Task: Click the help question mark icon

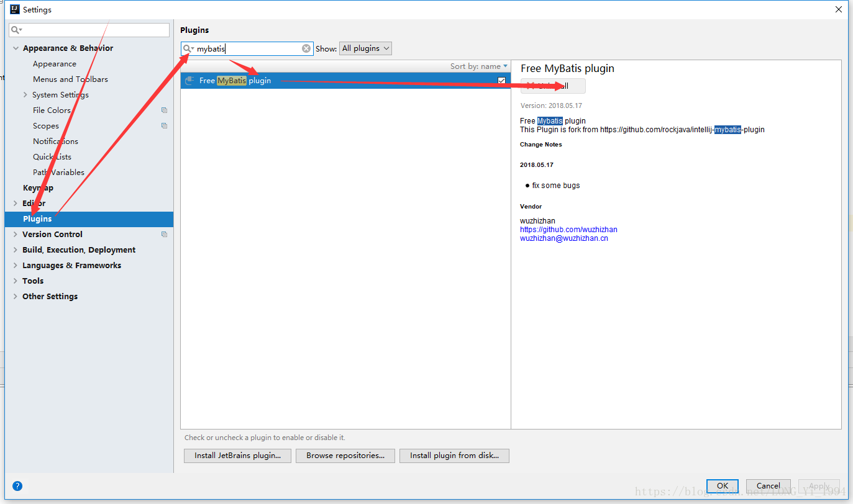Action: (16, 486)
